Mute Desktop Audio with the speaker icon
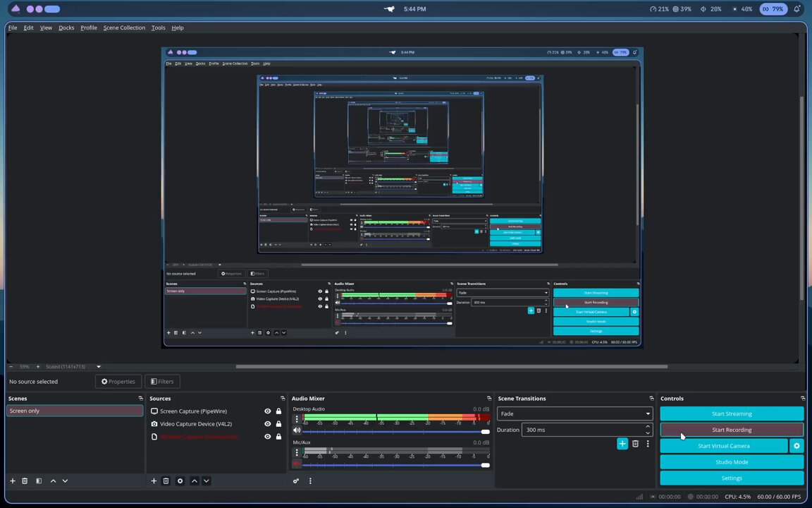Screen dimensions: 812x508 click(x=297, y=430)
